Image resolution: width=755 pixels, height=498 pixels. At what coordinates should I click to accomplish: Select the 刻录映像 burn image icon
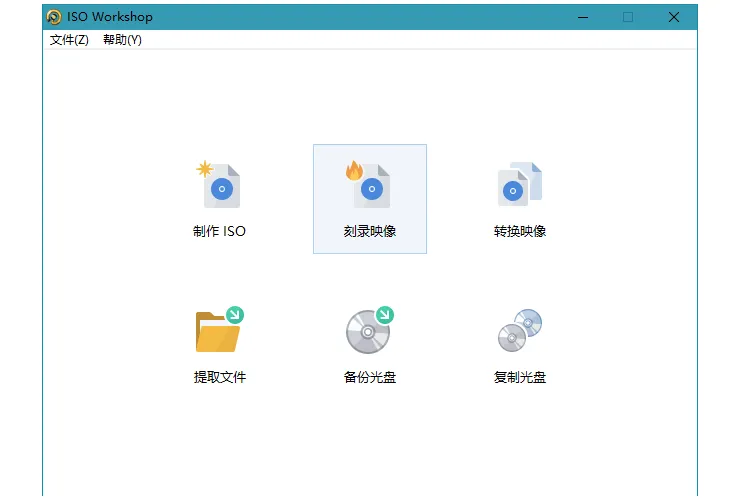click(369, 185)
